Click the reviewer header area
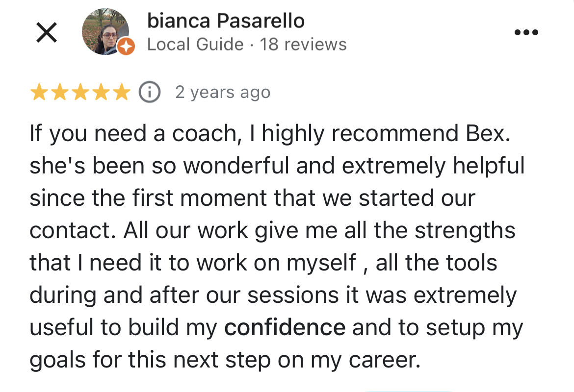 click(225, 32)
